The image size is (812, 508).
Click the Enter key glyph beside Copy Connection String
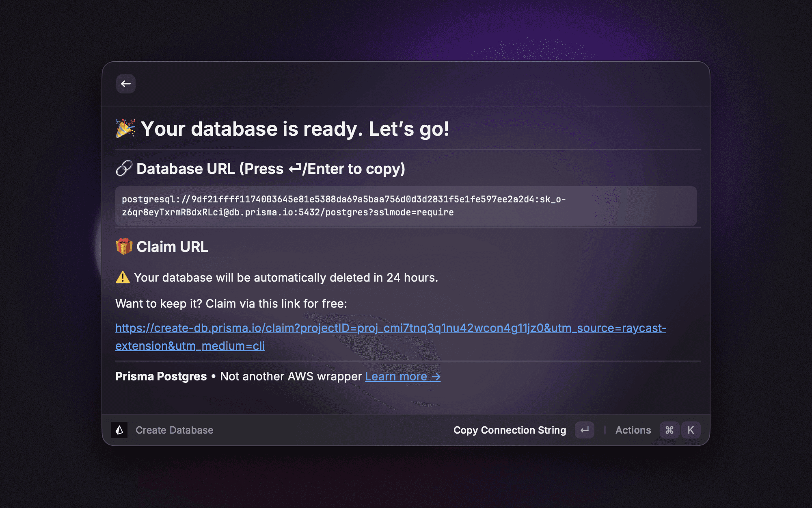pos(584,430)
